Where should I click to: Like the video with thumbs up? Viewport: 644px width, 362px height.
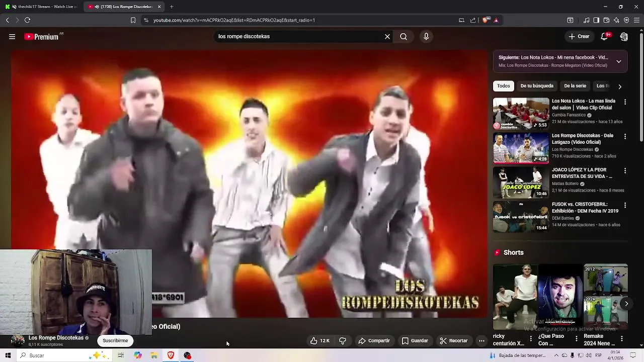tap(320, 341)
